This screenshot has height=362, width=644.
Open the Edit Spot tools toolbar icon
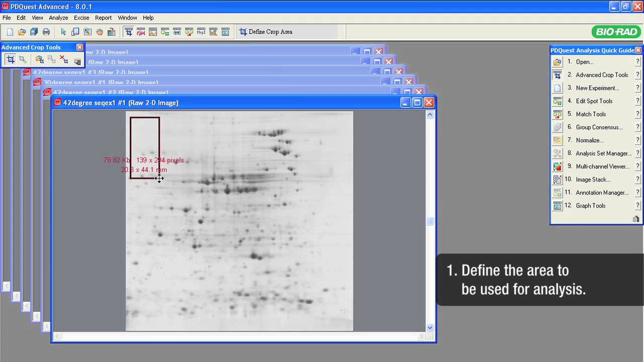[165, 32]
